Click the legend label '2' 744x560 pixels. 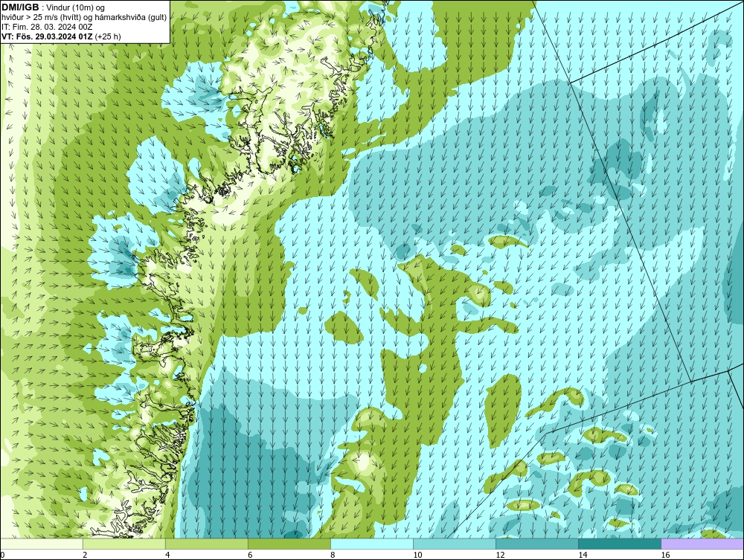pos(85,555)
